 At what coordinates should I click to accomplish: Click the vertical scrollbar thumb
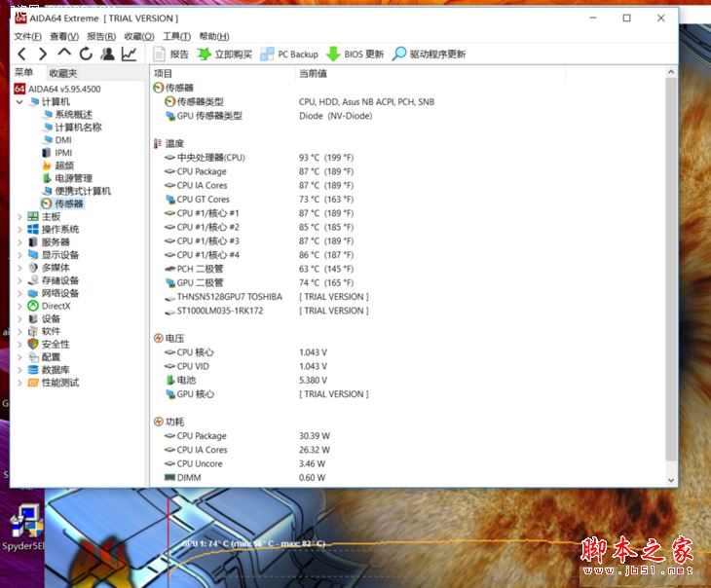[x=671, y=270]
